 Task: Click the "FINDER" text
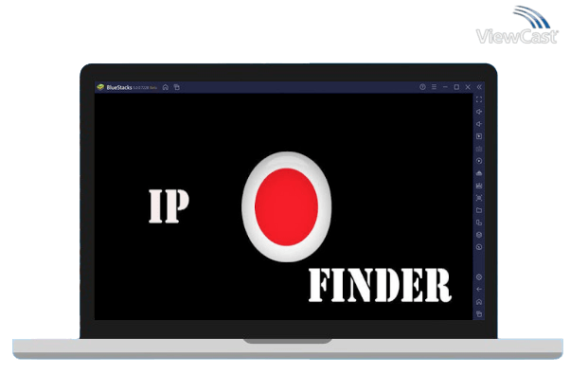coord(380,285)
